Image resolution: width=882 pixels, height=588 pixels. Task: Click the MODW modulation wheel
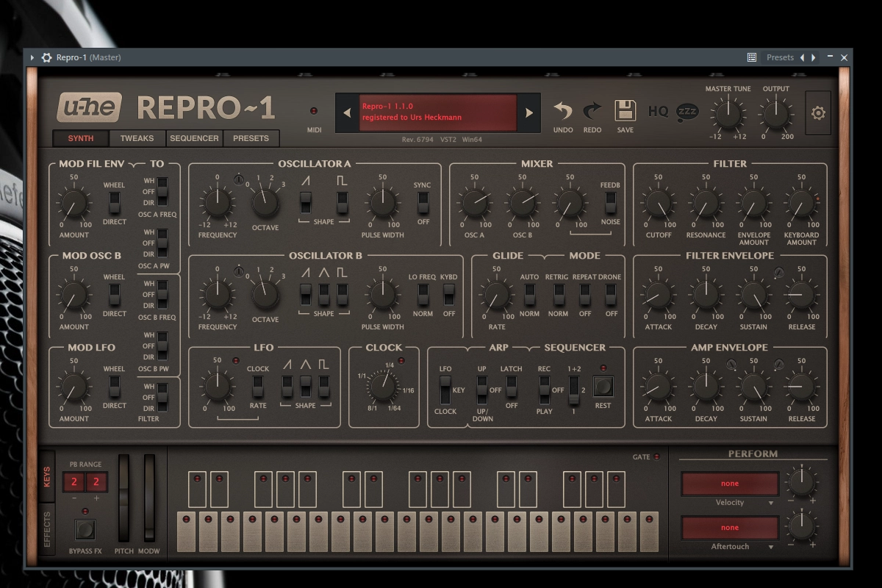click(149, 499)
